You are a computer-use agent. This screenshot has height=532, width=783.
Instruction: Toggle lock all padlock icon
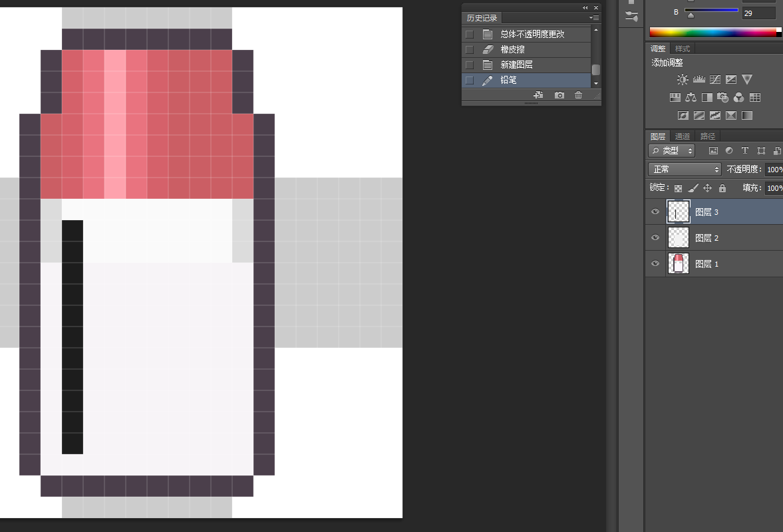[x=722, y=188]
